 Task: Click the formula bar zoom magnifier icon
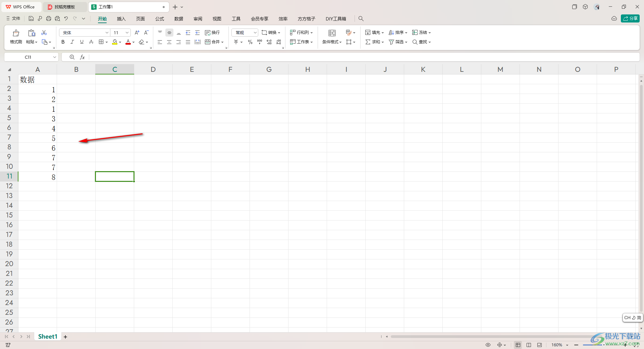pyautogui.click(x=72, y=57)
